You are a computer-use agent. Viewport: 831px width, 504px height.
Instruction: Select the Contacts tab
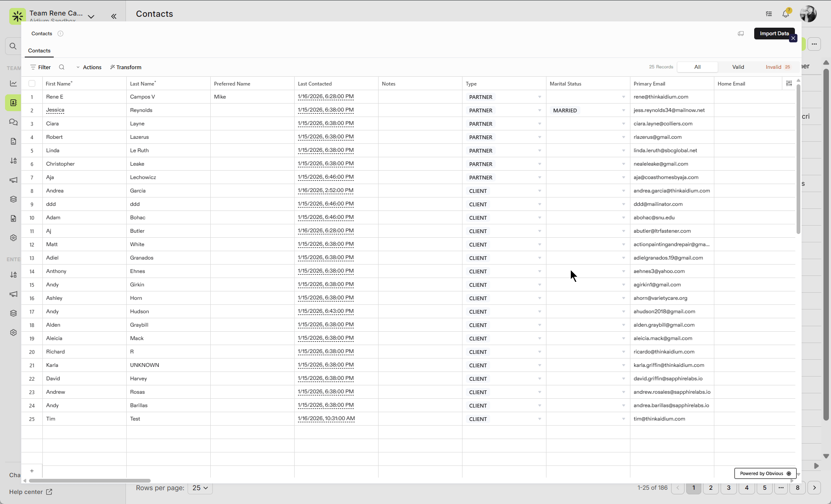coord(39,51)
